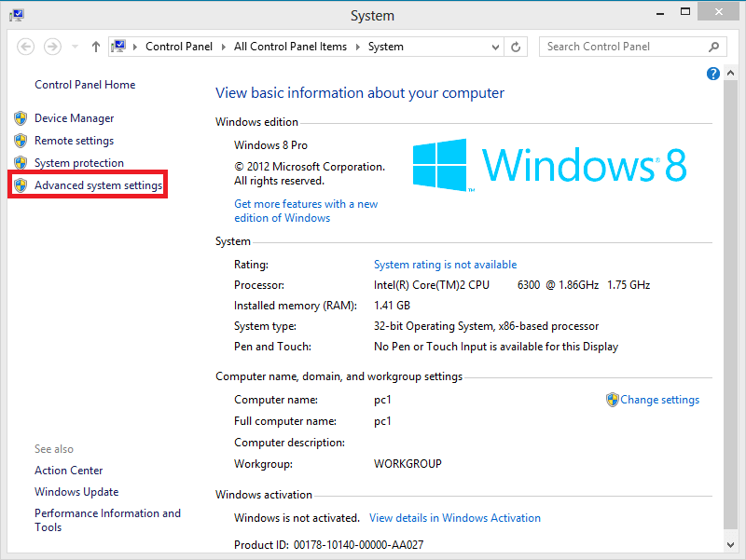The height and width of the screenshot is (560, 746).
Task: Select All Control Panel Items breadcrumb
Action: pyautogui.click(x=290, y=47)
